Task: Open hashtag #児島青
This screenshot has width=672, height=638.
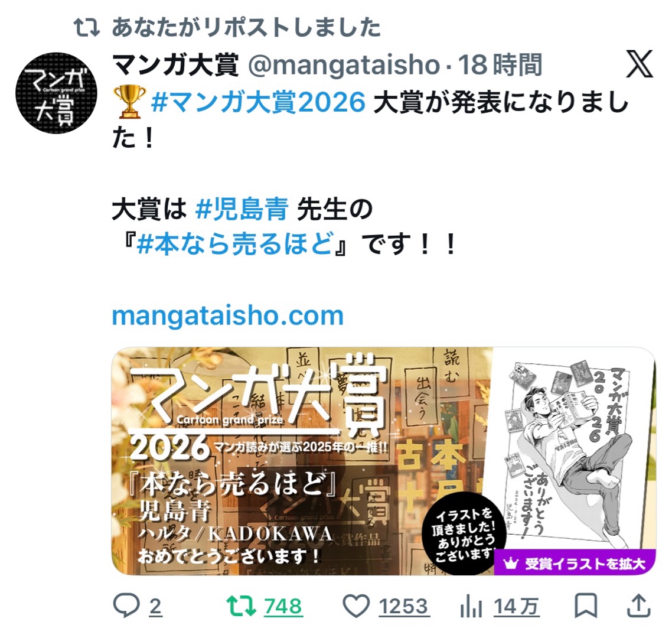Action: tap(242, 209)
